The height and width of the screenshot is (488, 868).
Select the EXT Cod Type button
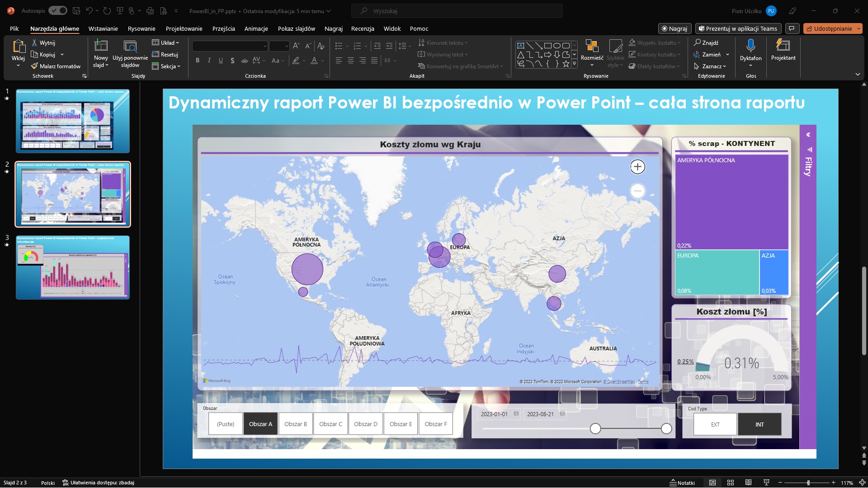click(715, 424)
